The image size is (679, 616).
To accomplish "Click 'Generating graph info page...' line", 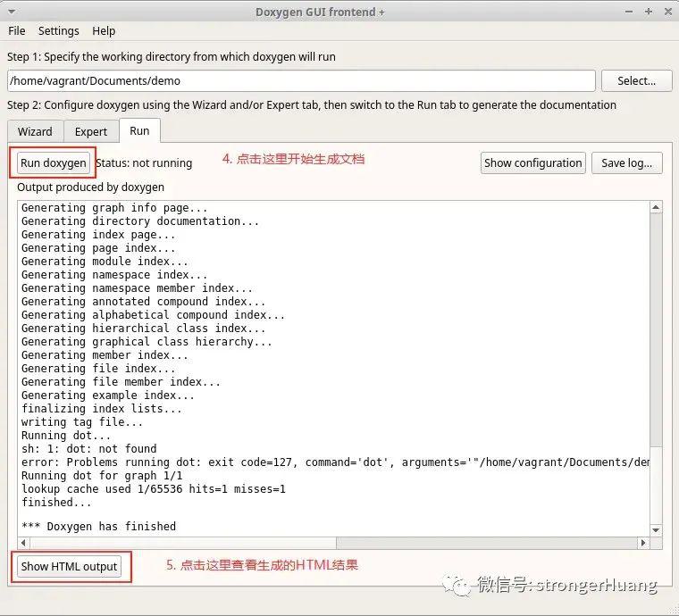I will (114, 208).
